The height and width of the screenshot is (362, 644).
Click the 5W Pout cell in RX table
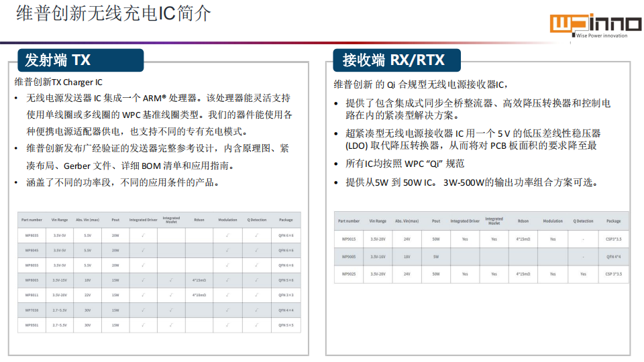click(436, 257)
